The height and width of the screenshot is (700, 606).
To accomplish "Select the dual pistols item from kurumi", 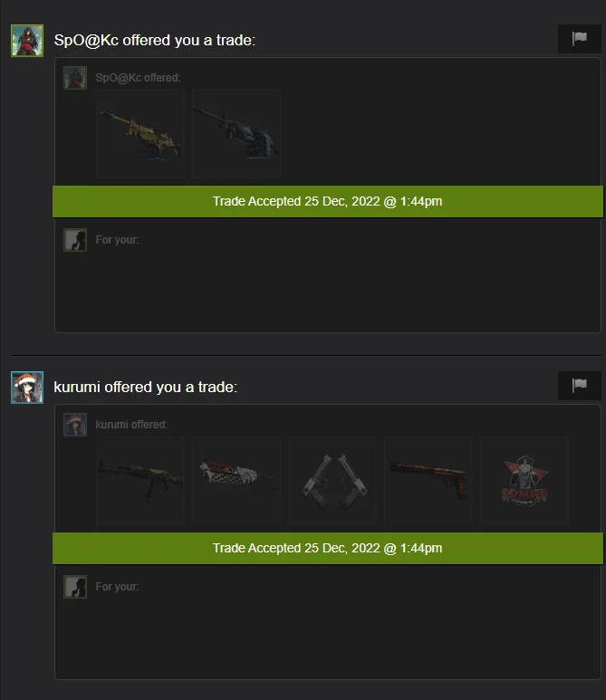I will tap(332, 481).
